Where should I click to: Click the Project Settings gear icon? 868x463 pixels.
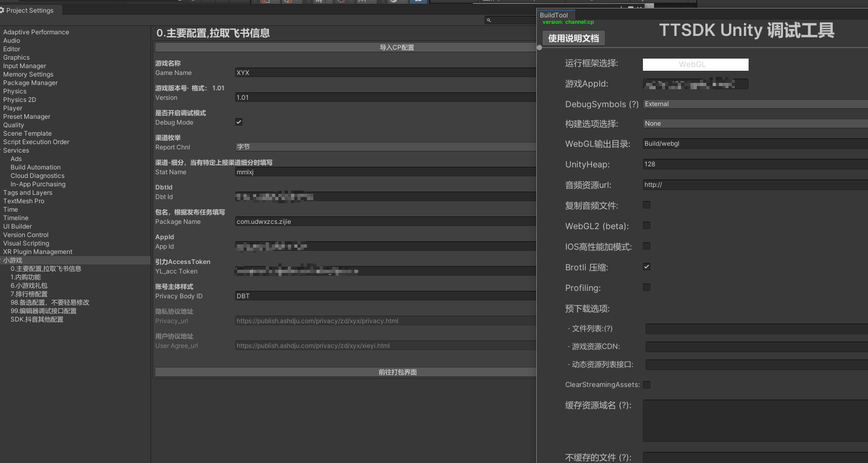point(3,11)
